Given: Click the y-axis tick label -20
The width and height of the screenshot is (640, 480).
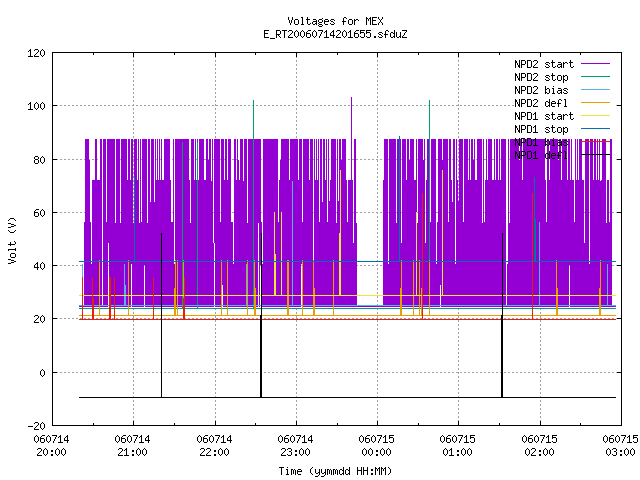Looking at the screenshot, I should click(36, 426).
